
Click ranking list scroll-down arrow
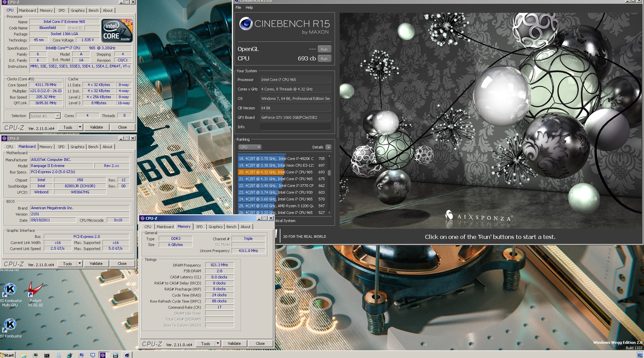click(329, 213)
